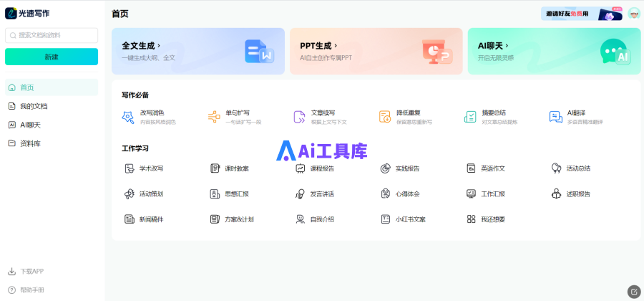Click the 思想汇报 icon
The image size is (644, 301).
coord(215,193)
